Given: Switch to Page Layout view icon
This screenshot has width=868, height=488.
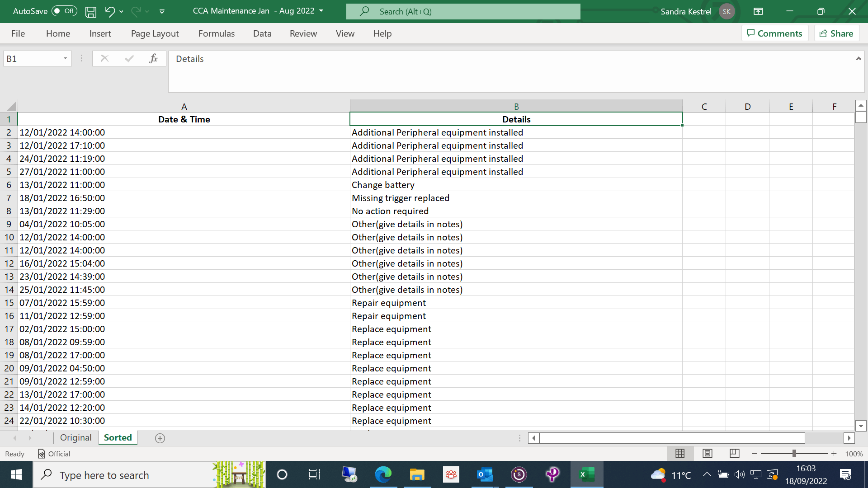Looking at the screenshot, I should coord(708,453).
